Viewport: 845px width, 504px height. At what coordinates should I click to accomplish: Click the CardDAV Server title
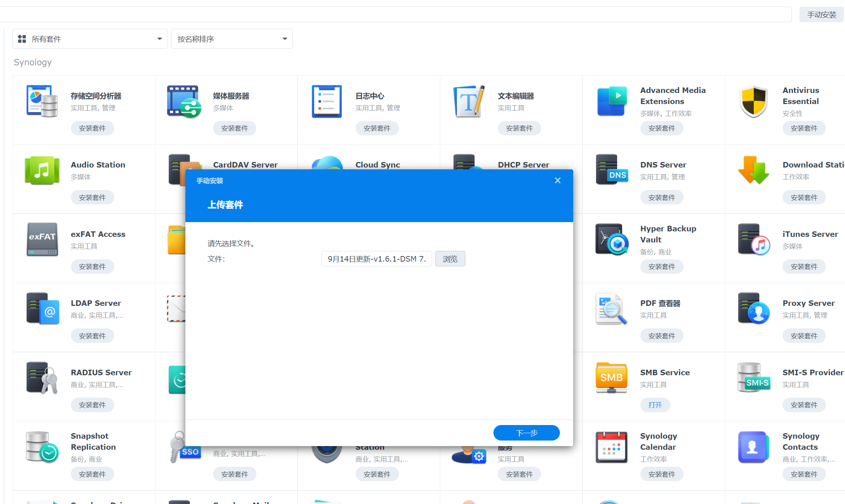coord(245,165)
